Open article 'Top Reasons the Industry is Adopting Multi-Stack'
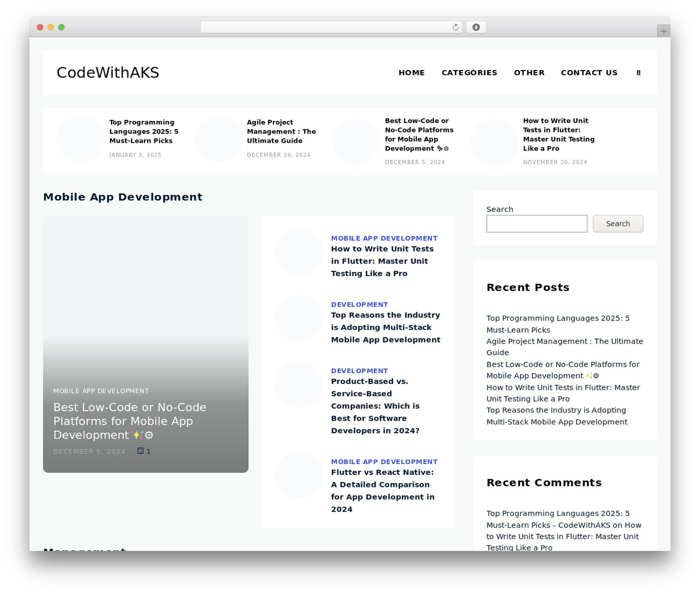 tap(386, 327)
